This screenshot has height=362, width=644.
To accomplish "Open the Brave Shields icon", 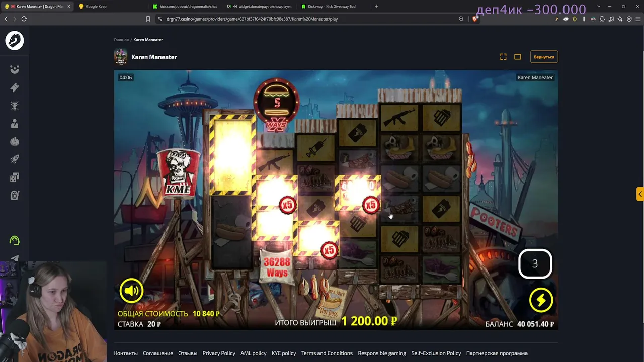I will click(x=475, y=19).
